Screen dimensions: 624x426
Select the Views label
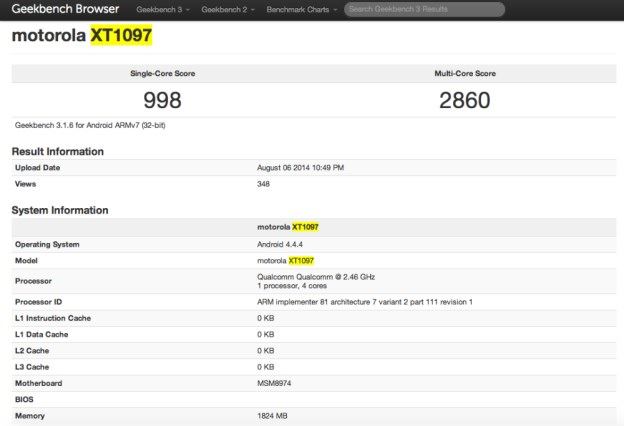point(25,184)
